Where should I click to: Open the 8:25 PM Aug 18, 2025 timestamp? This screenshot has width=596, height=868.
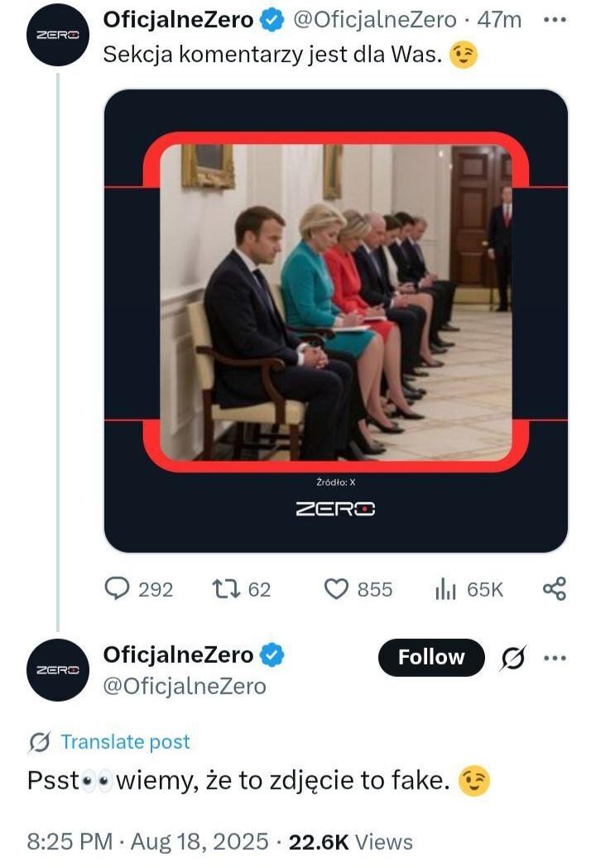coord(148,842)
